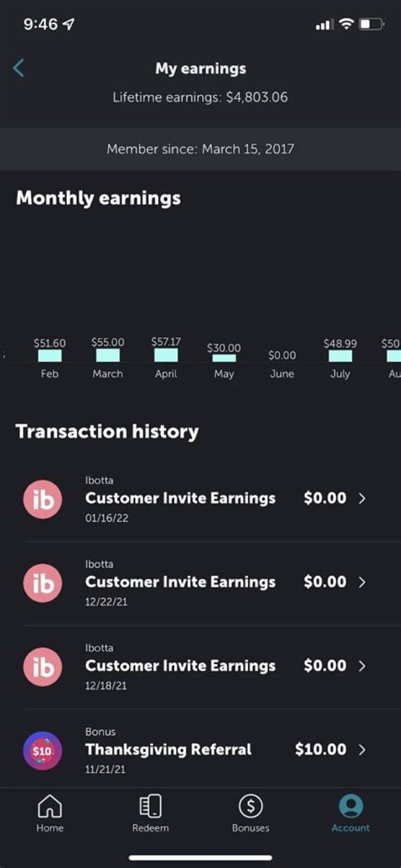Image resolution: width=401 pixels, height=868 pixels.
Task: Expand the 01/16/22 transaction chevron
Action: [x=362, y=499]
